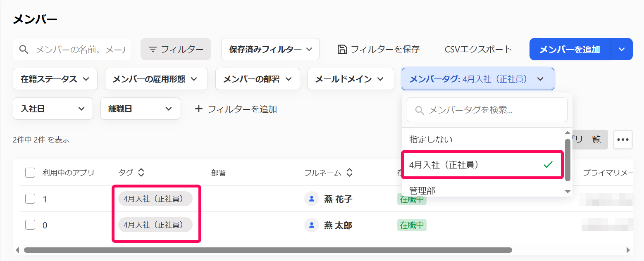Click the partially hidden アプリ一覧 button
Viewport: 644px width, 261px height.
click(x=590, y=140)
